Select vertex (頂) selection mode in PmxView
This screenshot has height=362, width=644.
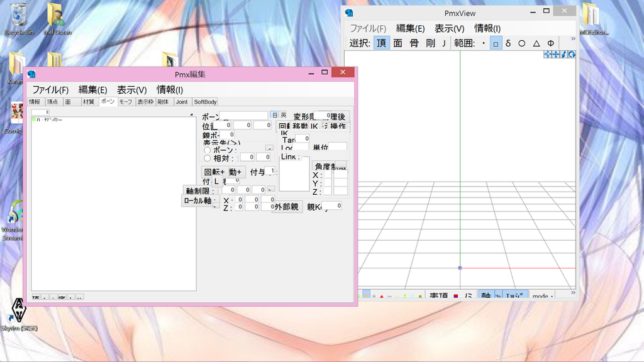[381, 43]
